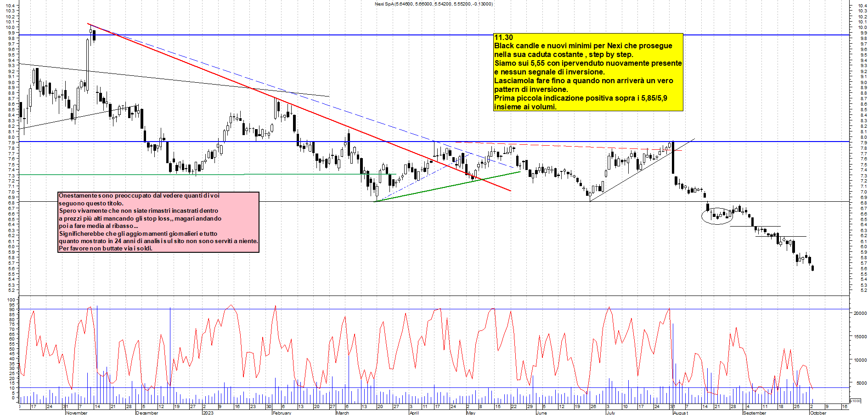Screen dimensions: 868x415
Task: Click pink note line "Per favore non buttate via i soldi."
Action: click(x=106, y=249)
